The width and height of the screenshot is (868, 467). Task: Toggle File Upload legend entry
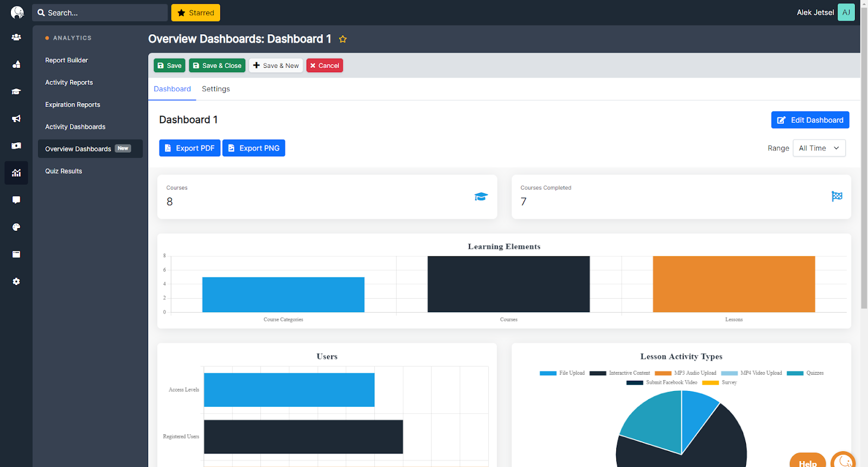pyautogui.click(x=563, y=373)
